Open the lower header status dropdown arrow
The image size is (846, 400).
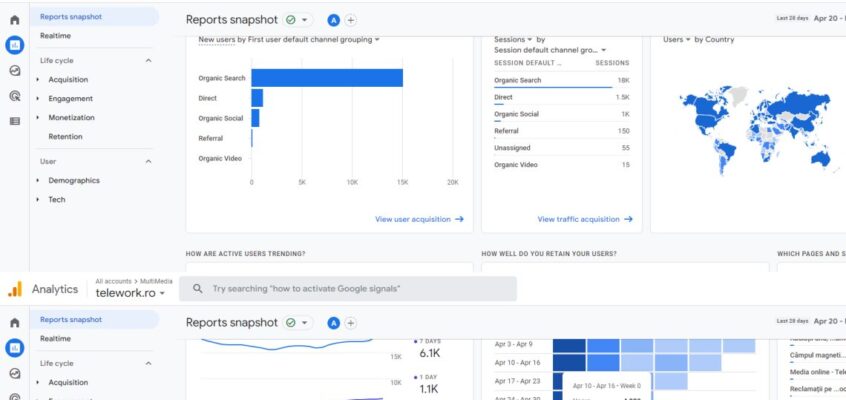(305, 323)
